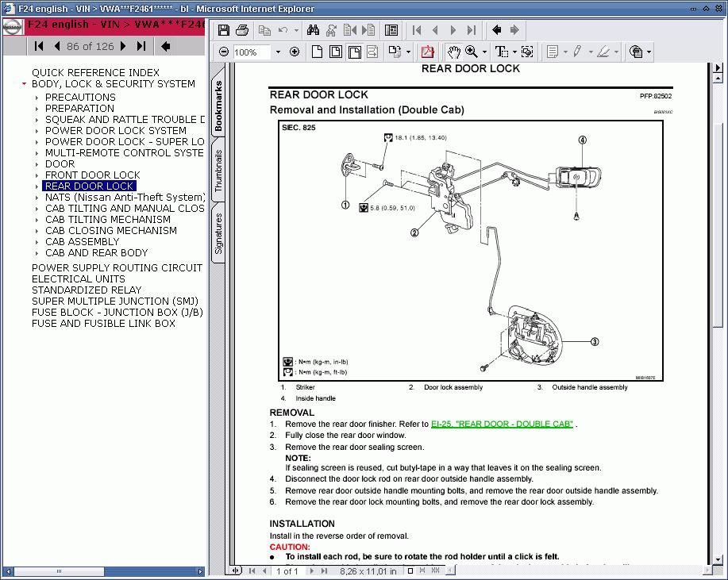Set view to Actual Size page icon
The image size is (728, 580).
click(317, 52)
